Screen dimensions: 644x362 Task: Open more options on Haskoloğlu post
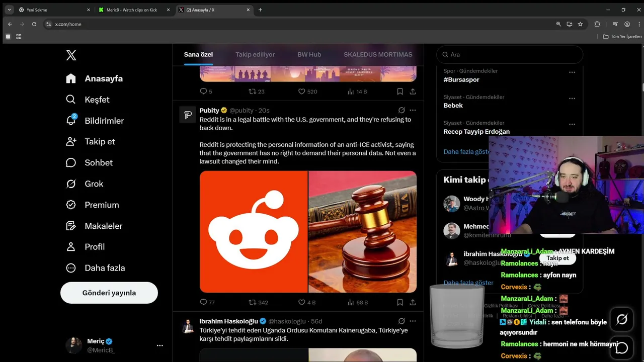[413, 321]
